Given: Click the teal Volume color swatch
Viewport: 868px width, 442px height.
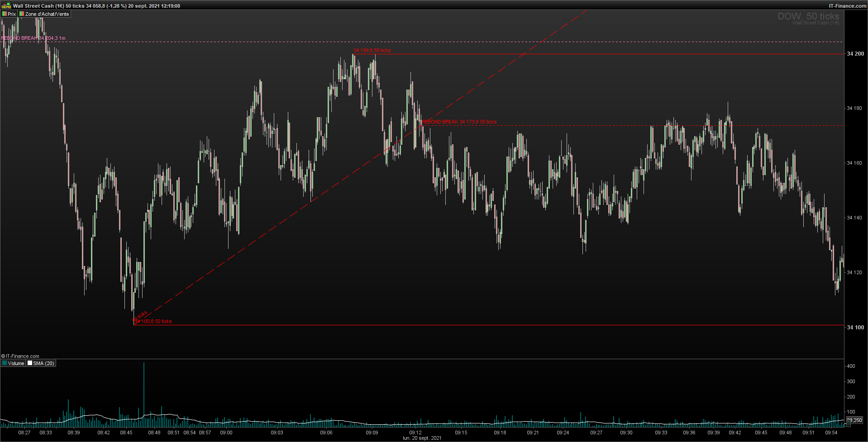Looking at the screenshot, I should coord(5,363).
